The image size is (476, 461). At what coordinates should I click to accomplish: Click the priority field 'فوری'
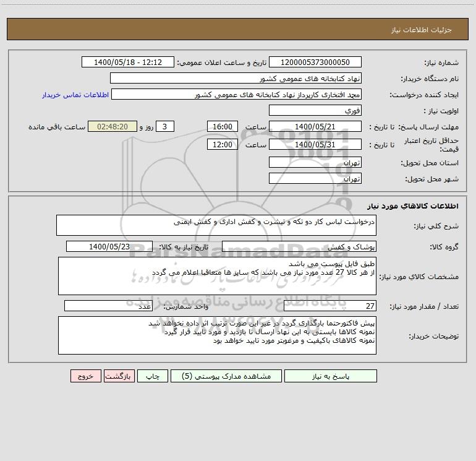tap(315, 111)
